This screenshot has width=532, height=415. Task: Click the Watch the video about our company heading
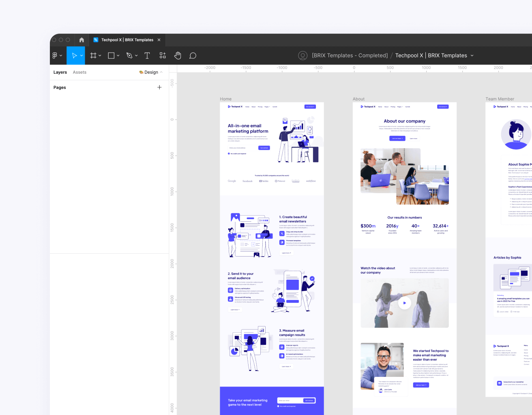click(378, 270)
